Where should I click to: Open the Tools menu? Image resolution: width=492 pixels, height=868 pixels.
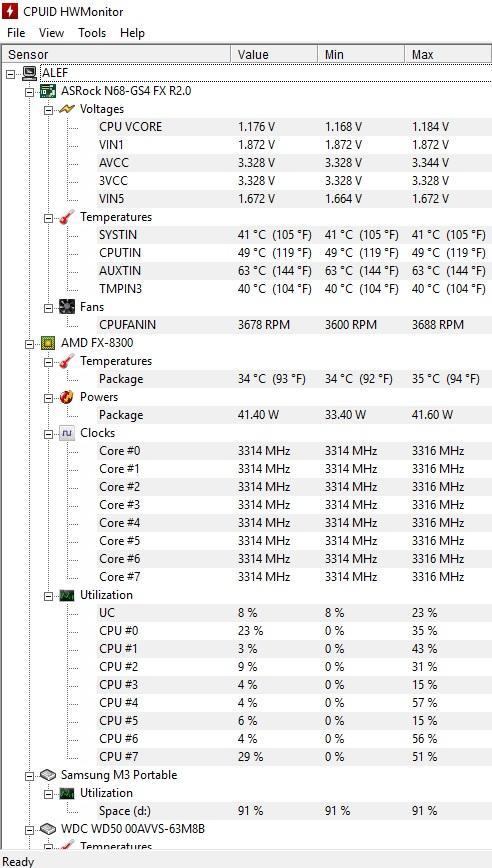(x=92, y=33)
